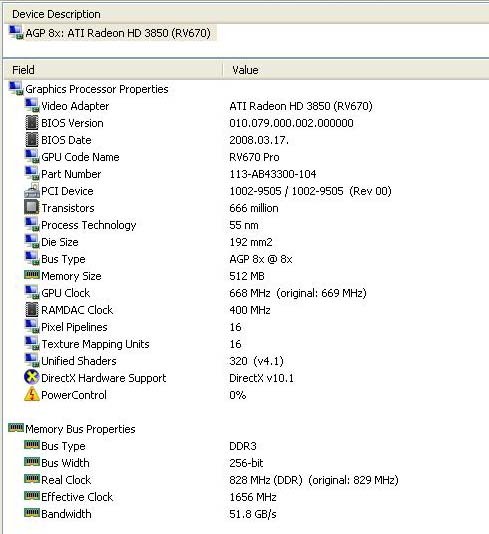Click the Bus Type icon under Graphics Processor
Viewport: 489px width, 534px height.
(32, 259)
